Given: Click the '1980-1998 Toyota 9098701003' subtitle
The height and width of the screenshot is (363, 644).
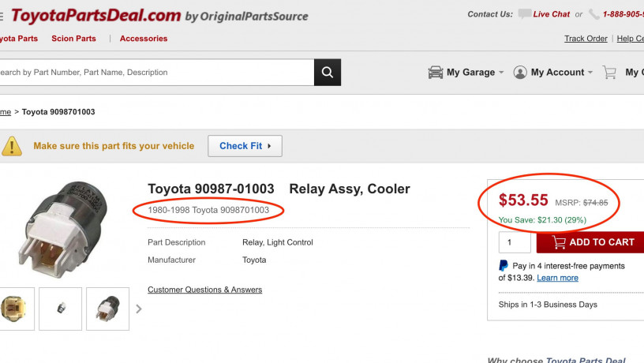Looking at the screenshot, I should 208,210.
